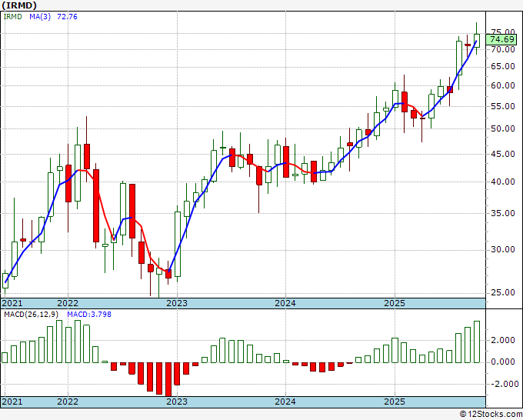This screenshot has height=420, width=523.
Task: Click the tallest green MACD bar at far right
Action: 477,342
